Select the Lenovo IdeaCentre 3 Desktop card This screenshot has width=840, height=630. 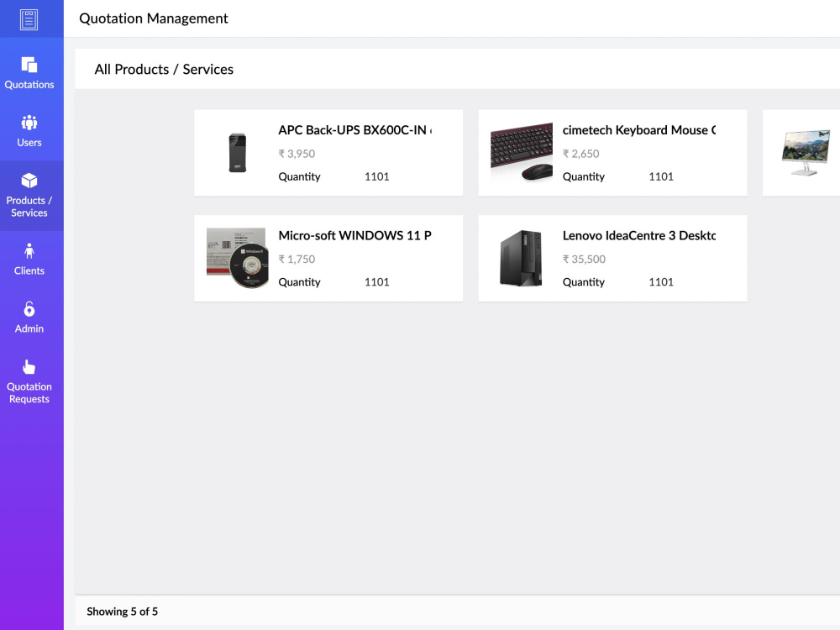point(612,258)
